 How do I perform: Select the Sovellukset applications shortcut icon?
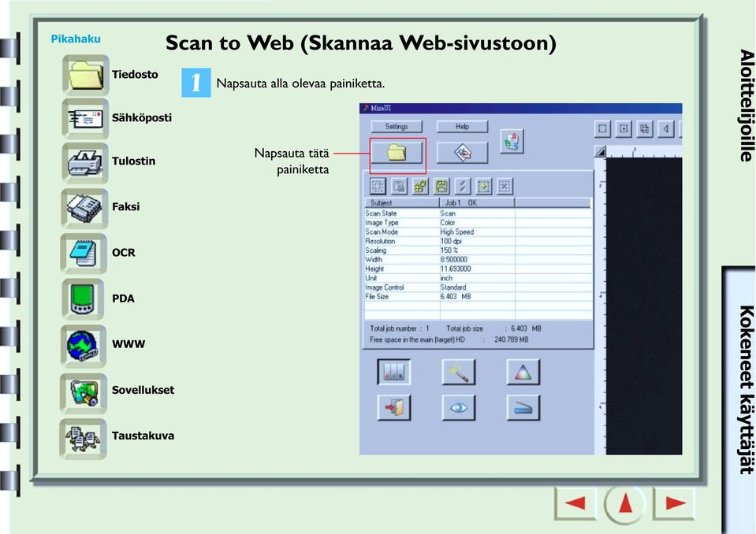click(83, 392)
